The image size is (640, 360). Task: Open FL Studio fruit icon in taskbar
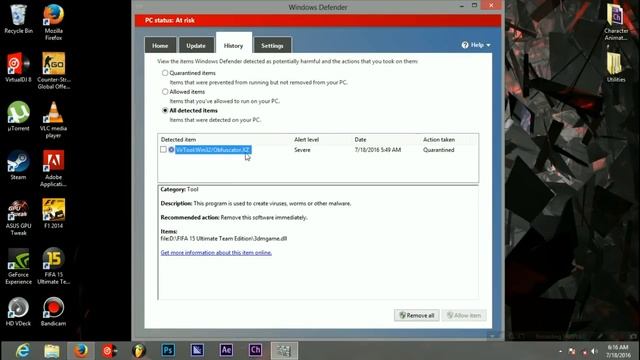pyautogui.click(x=139, y=351)
